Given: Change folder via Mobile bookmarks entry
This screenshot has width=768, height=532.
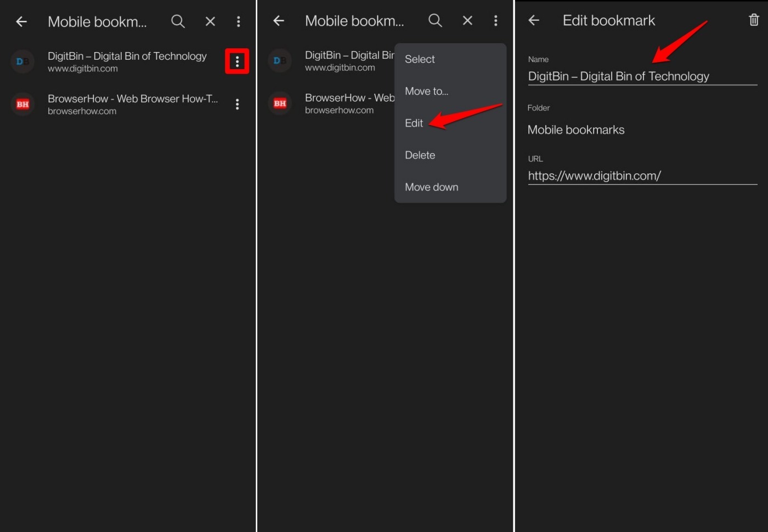Looking at the screenshot, I should [x=576, y=130].
